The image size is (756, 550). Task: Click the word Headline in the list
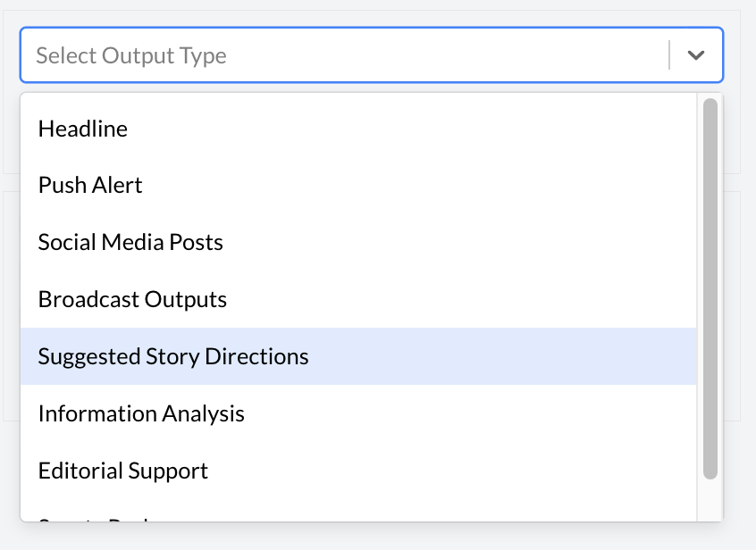click(x=83, y=129)
